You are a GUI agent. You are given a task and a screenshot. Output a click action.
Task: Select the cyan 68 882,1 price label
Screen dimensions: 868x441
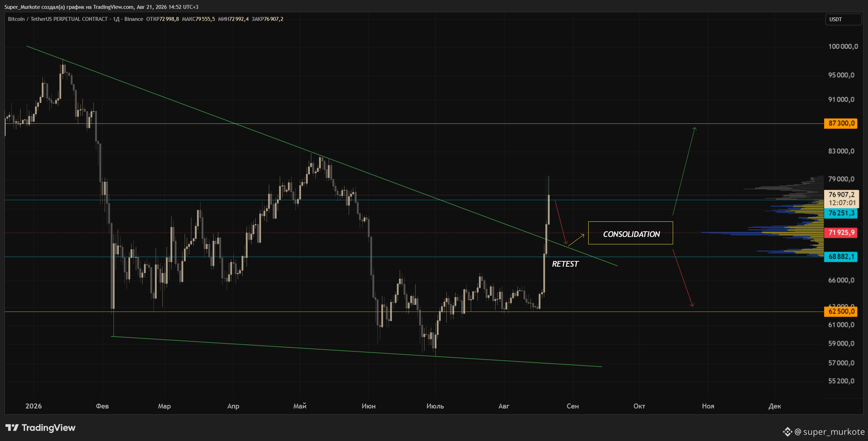(841, 257)
